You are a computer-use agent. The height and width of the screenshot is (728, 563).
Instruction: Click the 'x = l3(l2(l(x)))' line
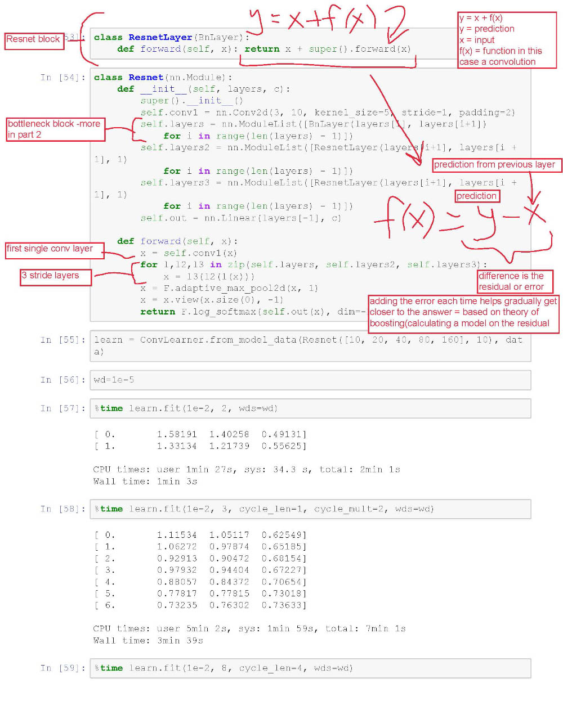[209, 276]
